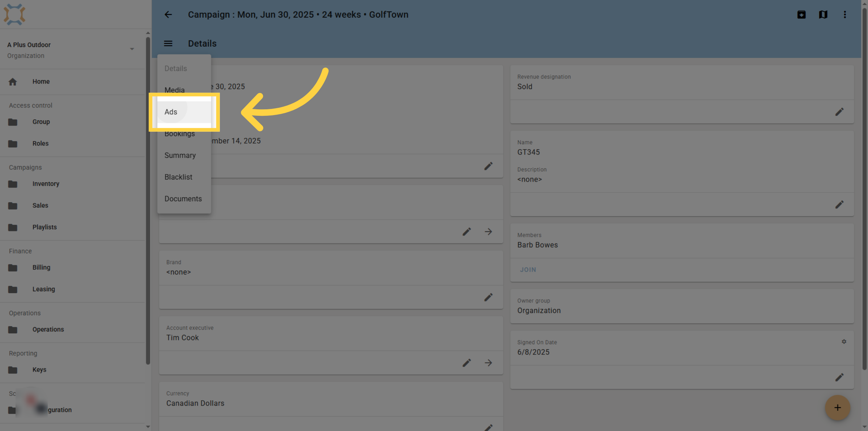This screenshot has height=431, width=868.
Task: Open Account executive Tim Cook arrow link
Action: (x=489, y=363)
